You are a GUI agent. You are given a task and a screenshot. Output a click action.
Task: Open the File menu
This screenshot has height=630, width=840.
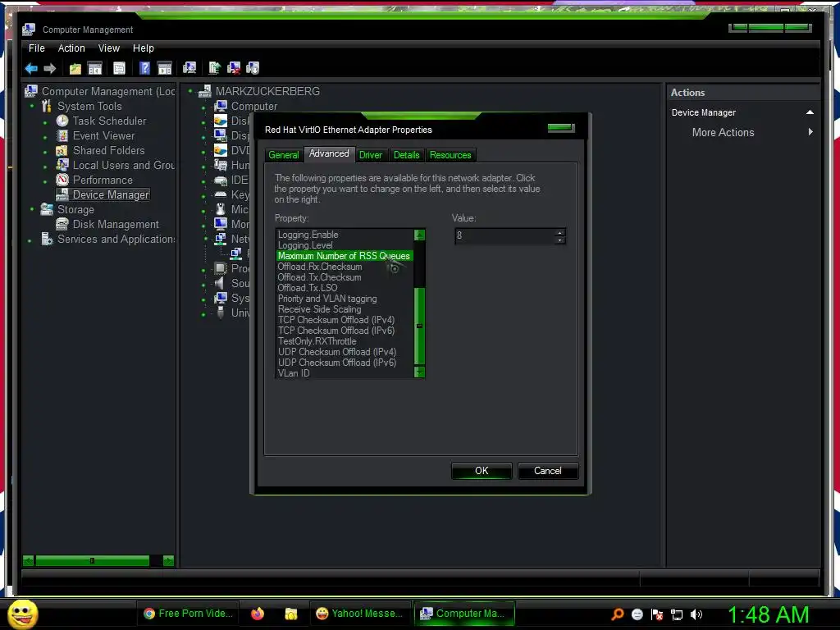coord(36,48)
